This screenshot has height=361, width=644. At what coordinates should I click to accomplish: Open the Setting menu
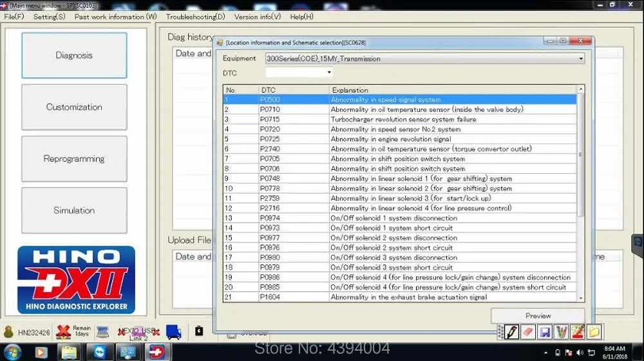[49, 17]
